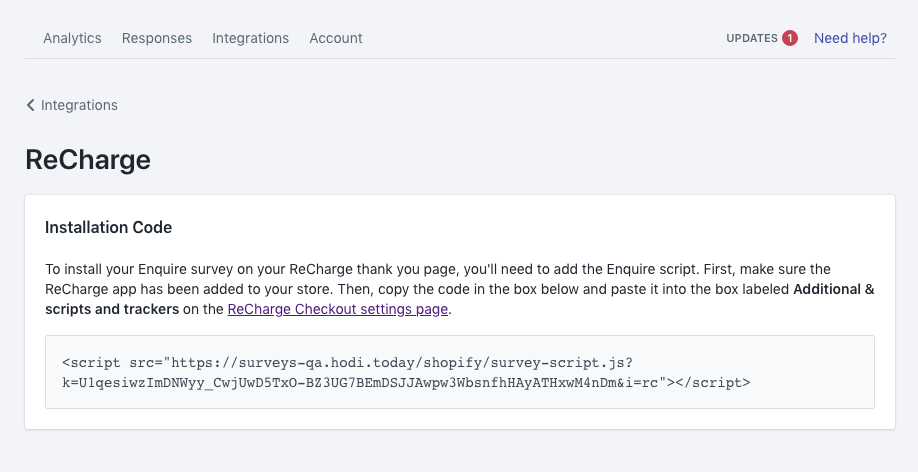Viewport: 918px width, 472px height.
Task: Return via the Integrations breadcrumb link
Action: [x=79, y=105]
